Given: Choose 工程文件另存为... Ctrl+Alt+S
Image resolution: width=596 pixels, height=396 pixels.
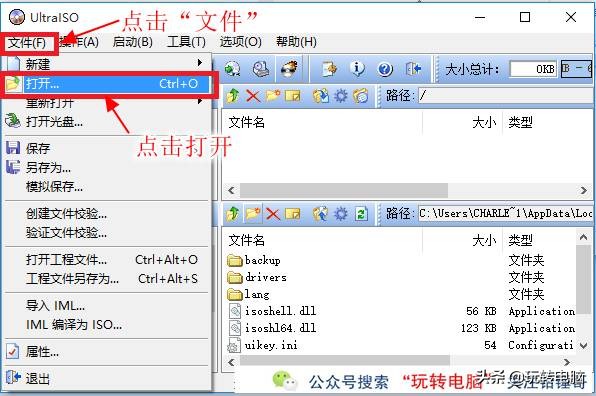Looking at the screenshot, I should (x=106, y=279).
